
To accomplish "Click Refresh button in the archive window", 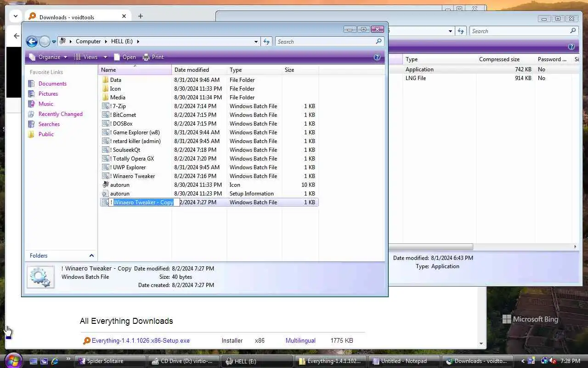I will [461, 31].
